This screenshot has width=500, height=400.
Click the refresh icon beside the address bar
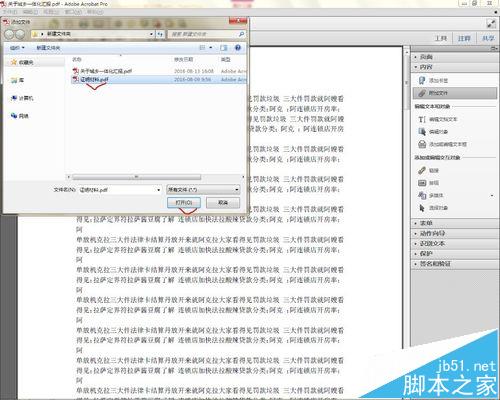[x=161, y=34]
